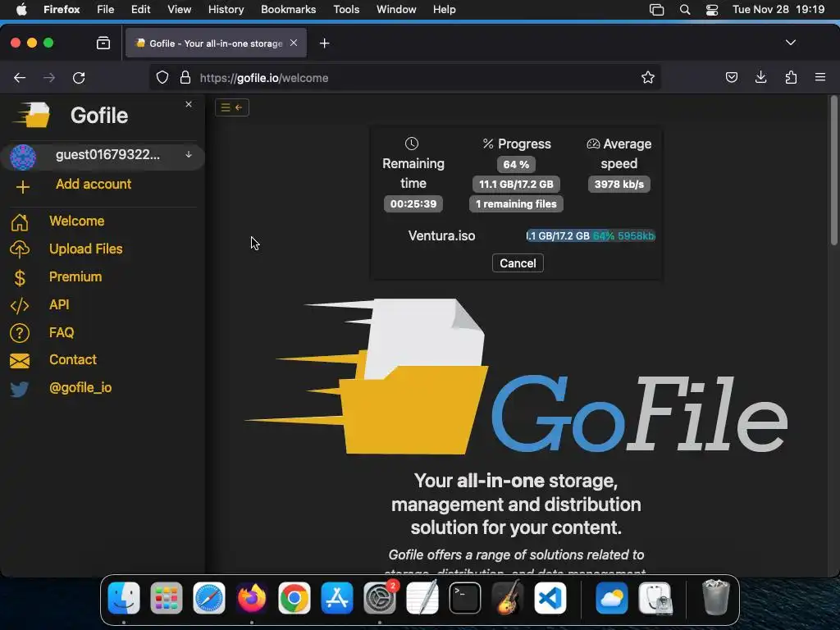Open the Save to Pocket icon
This screenshot has height=630, width=840.
[x=731, y=78]
